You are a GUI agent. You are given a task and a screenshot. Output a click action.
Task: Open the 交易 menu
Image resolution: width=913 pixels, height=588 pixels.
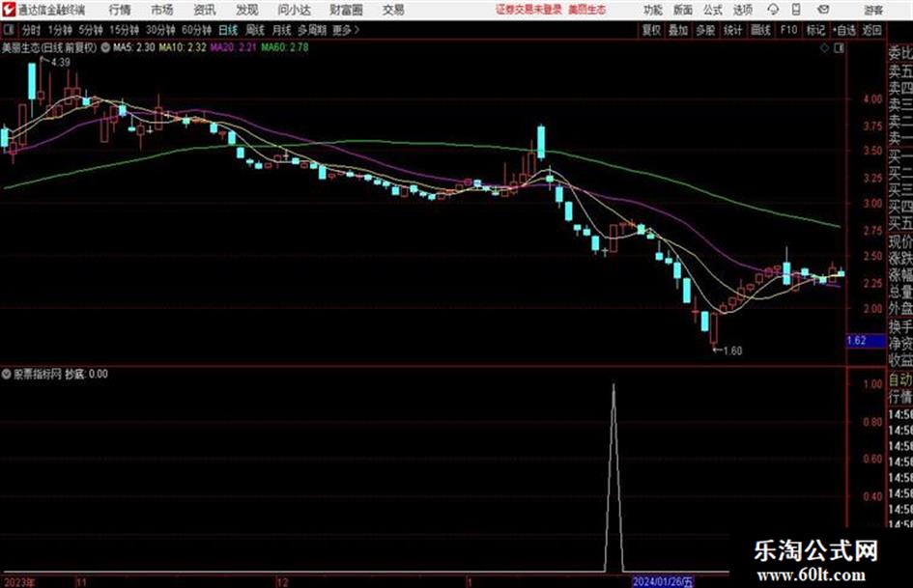[x=393, y=10]
